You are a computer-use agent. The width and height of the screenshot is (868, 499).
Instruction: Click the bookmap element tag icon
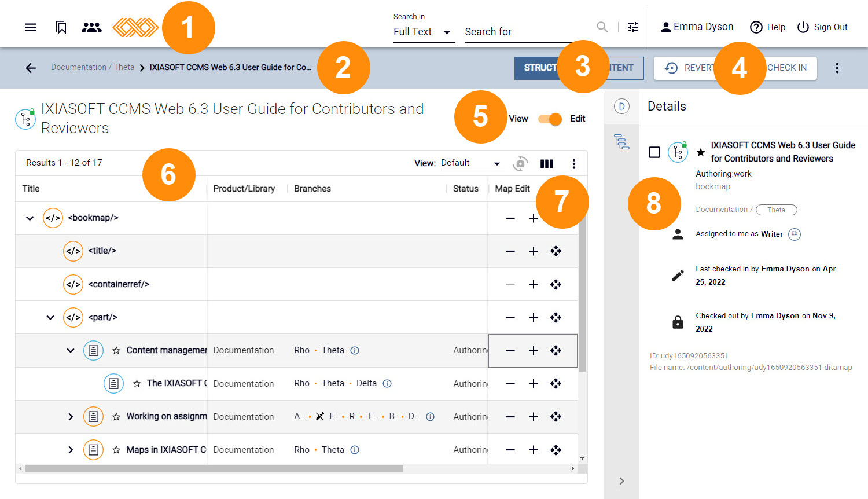(x=53, y=218)
